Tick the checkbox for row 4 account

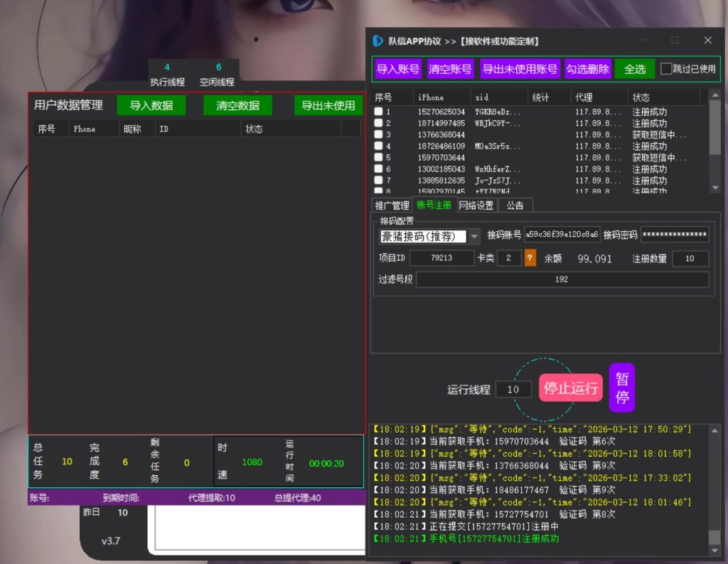tap(379, 147)
